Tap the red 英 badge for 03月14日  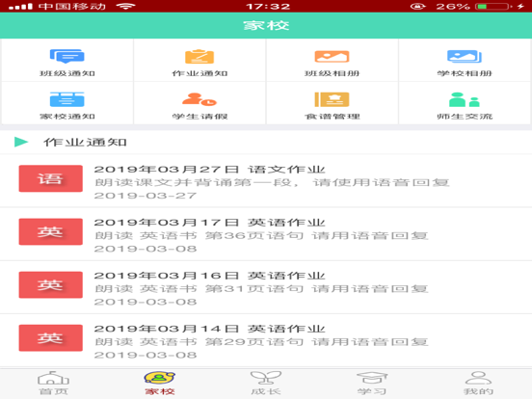(50, 338)
